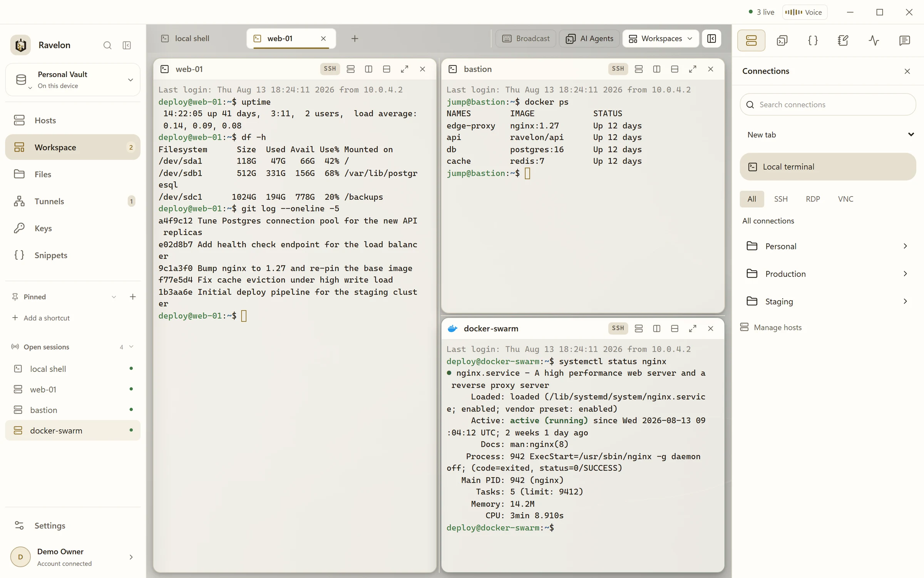Expand the Personal Vault selector
Viewport: 924px width, 578px height.
(x=73, y=80)
